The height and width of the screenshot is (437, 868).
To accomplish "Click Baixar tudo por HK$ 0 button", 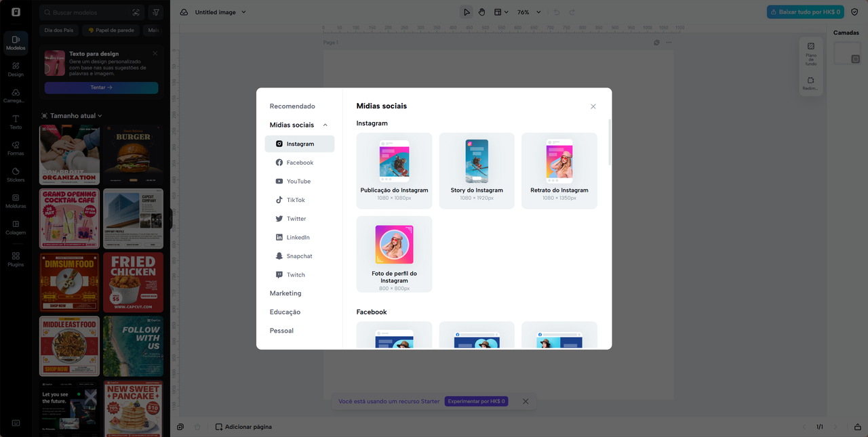I will pyautogui.click(x=805, y=12).
